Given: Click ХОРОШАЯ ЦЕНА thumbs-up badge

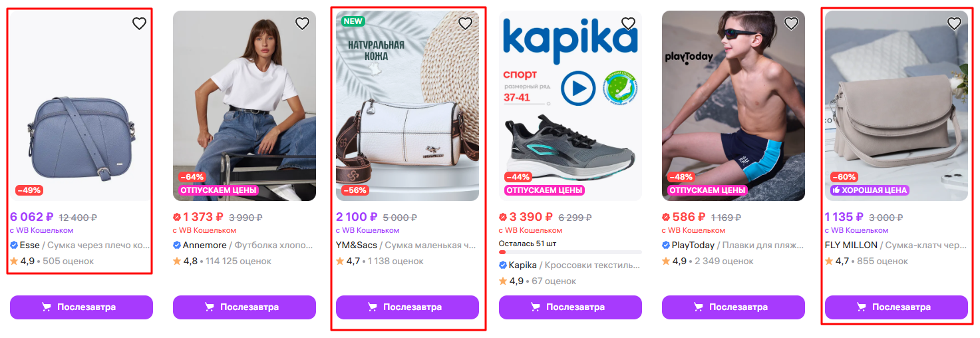Looking at the screenshot, I should point(869,190).
